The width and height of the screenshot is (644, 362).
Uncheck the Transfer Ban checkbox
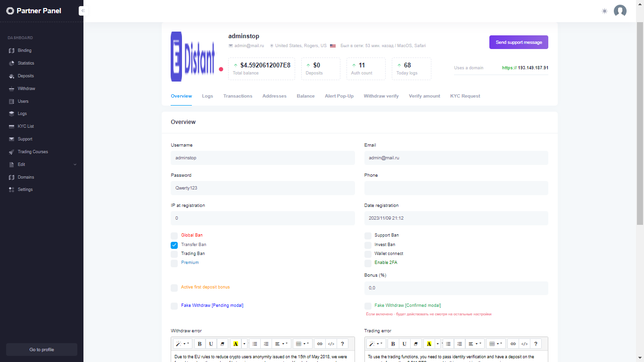(174, 245)
